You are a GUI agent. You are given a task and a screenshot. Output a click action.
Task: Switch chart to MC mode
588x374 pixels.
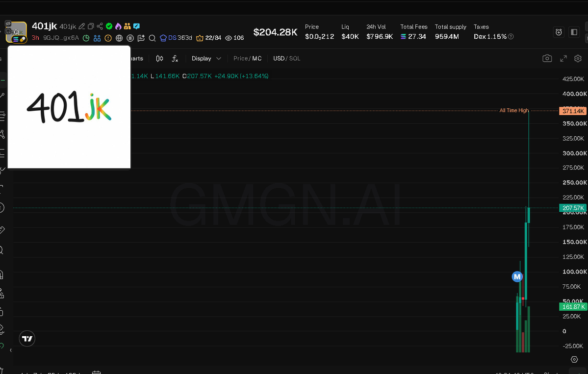(257, 58)
